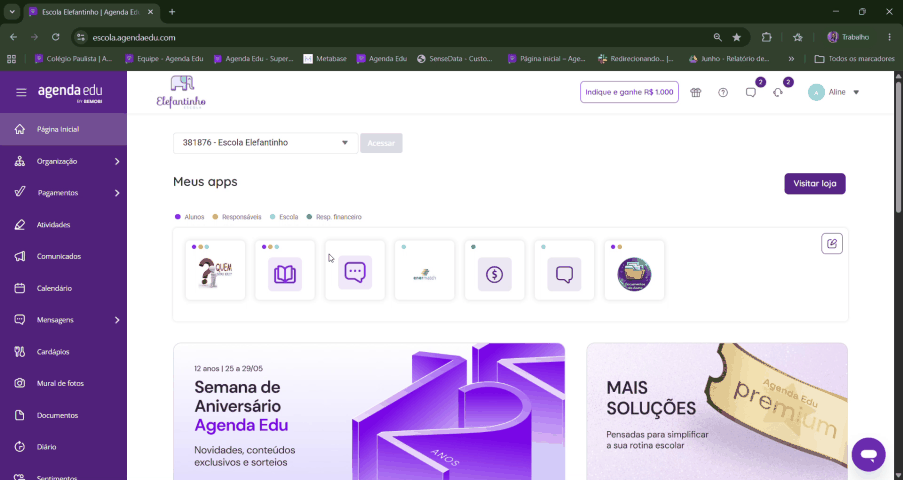Open the floating chat support button
This screenshot has width=903, height=480.
[x=868, y=455]
